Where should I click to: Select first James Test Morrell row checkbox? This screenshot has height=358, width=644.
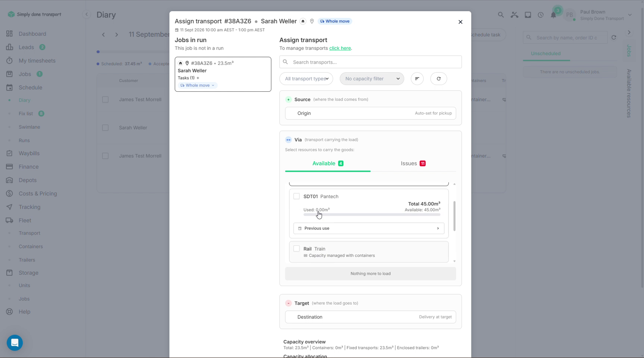coord(105,100)
